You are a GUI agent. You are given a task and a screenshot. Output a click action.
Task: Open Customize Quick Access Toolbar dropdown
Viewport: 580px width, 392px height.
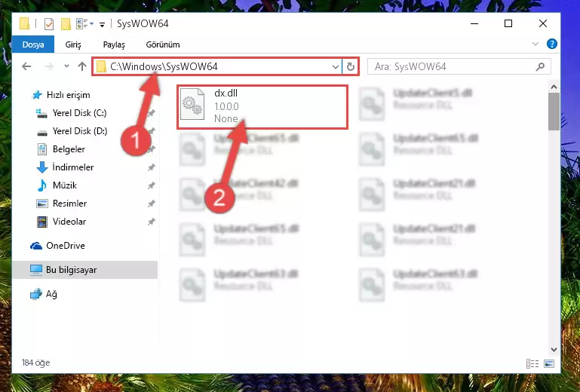[x=102, y=24]
